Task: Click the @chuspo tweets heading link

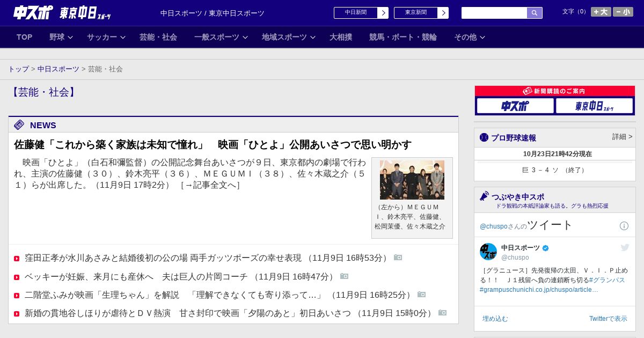Action: pos(526,225)
